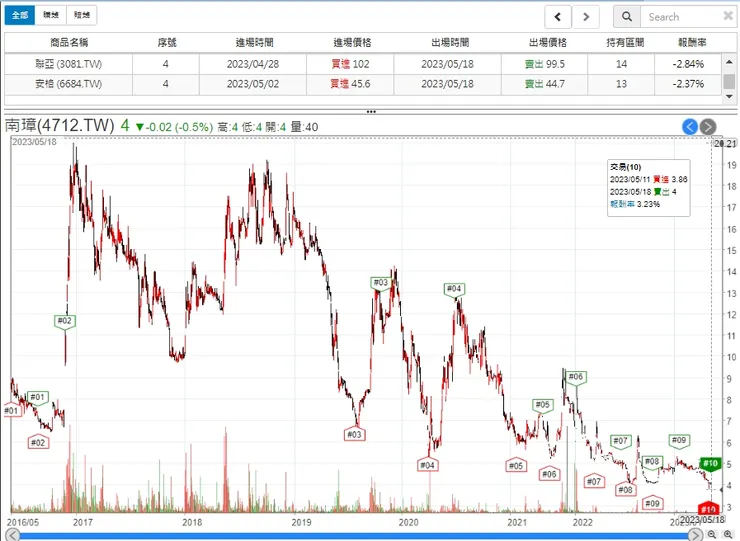Click the timeline slider's right handle
The width and height of the screenshot is (740, 541).
(x=695, y=534)
